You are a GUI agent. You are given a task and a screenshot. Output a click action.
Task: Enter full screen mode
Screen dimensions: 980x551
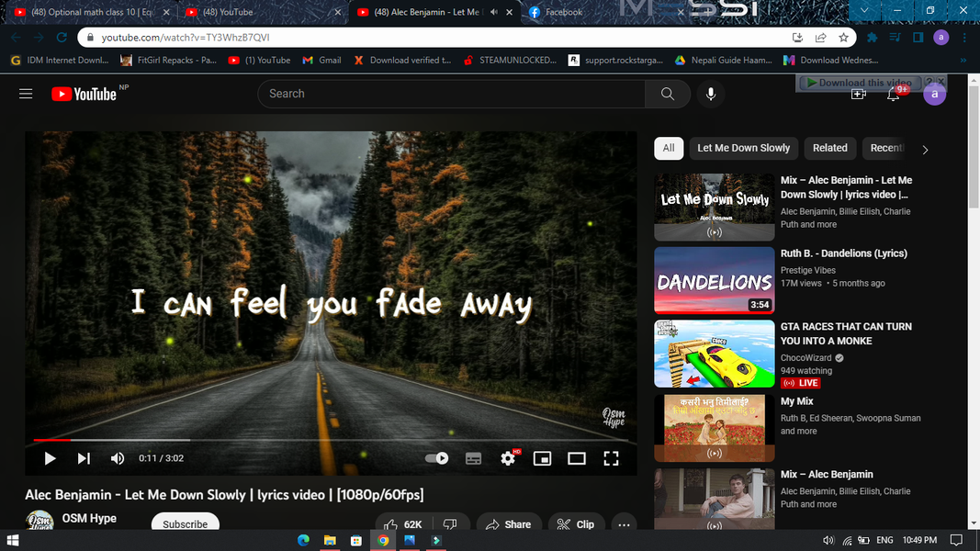click(x=611, y=458)
